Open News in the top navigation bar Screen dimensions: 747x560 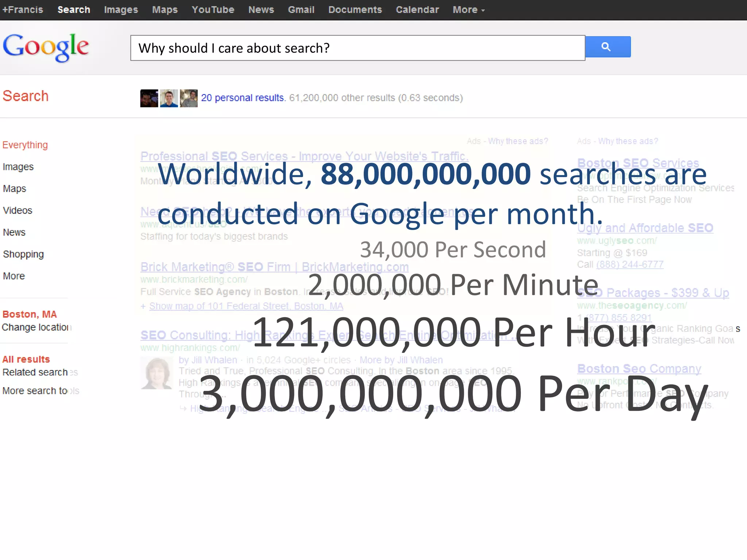(261, 10)
